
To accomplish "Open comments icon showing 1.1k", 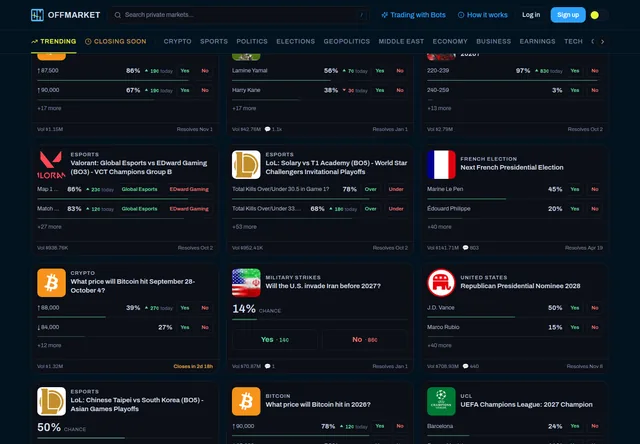I will (x=267, y=129).
